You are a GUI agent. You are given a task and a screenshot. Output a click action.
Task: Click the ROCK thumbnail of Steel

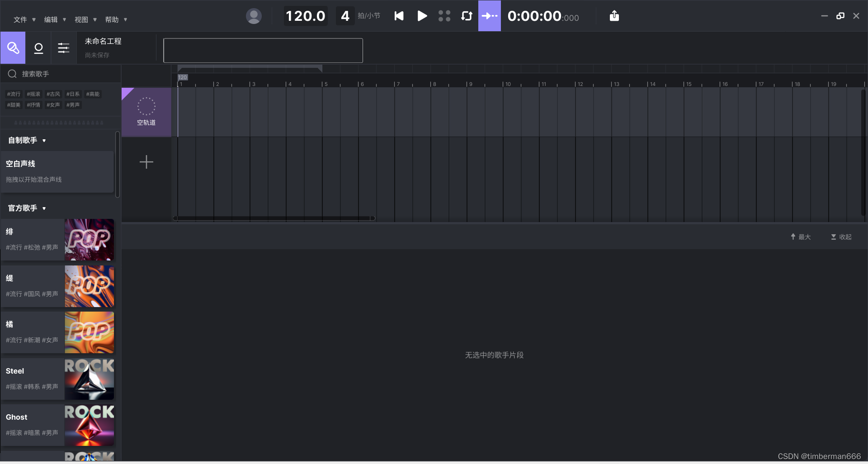90,379
